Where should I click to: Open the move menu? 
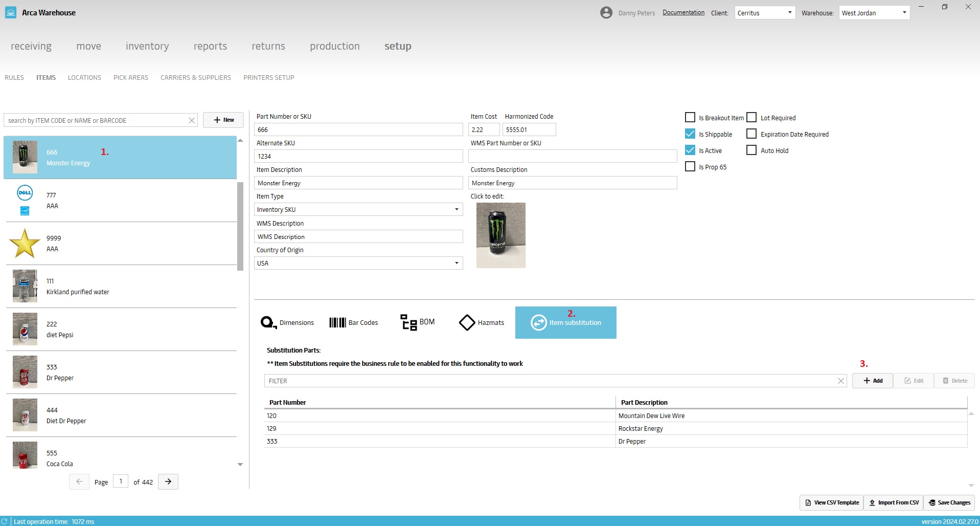[x=89, y=46]
